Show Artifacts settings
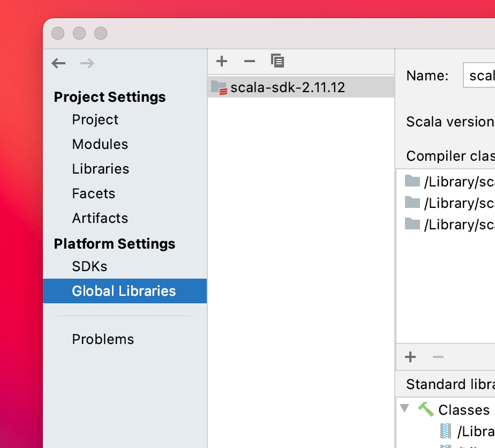495x448 pixels. tap(100, 218)
